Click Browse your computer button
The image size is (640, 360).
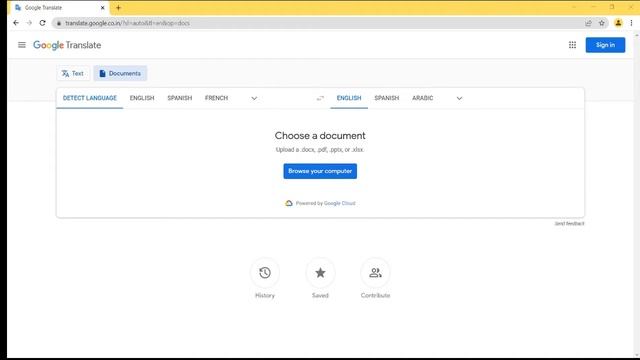tap(320, 171)
